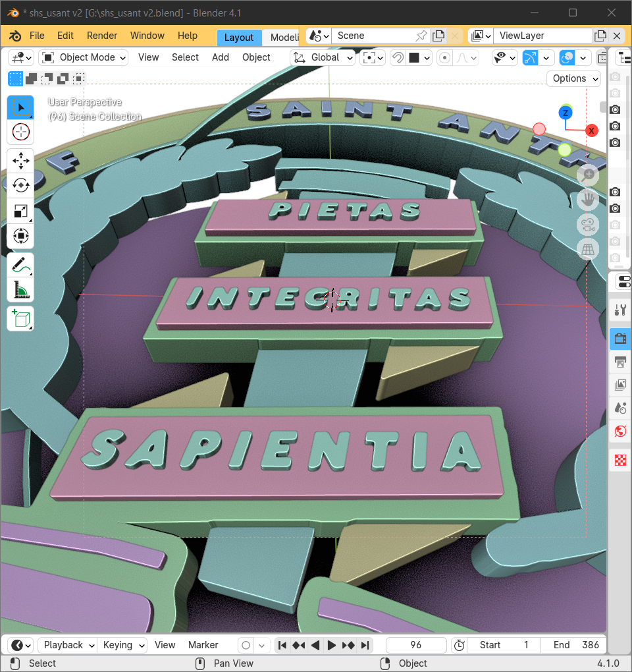Open the View Layer properties tab
This screenshot has width=632, height=672.
click(x=620, y=385)
